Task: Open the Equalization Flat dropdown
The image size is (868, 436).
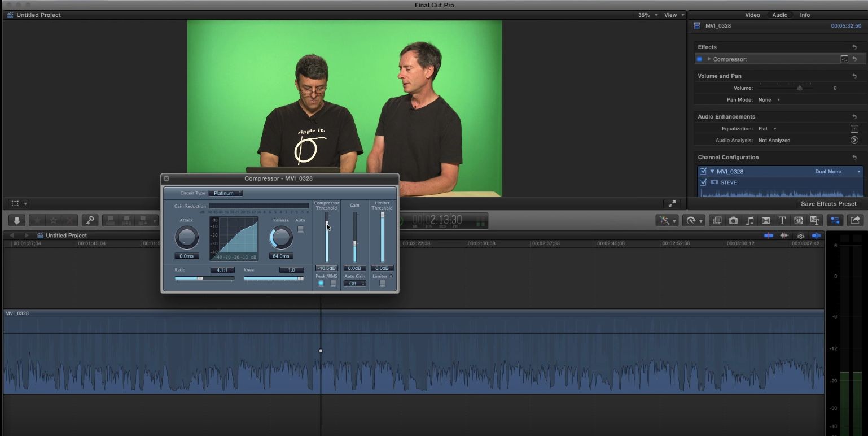Action: coord(768,129)
